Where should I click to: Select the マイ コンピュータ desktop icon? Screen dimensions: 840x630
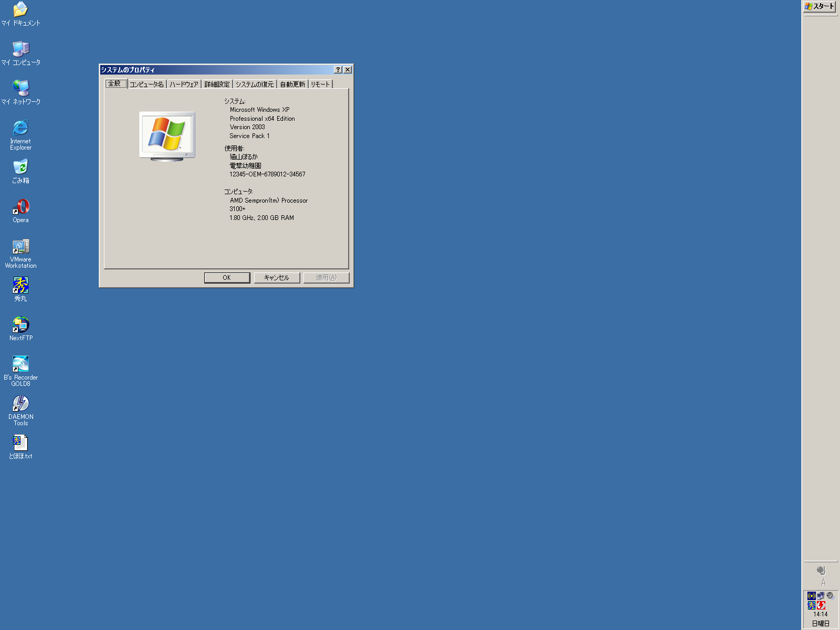coord(20,53)
